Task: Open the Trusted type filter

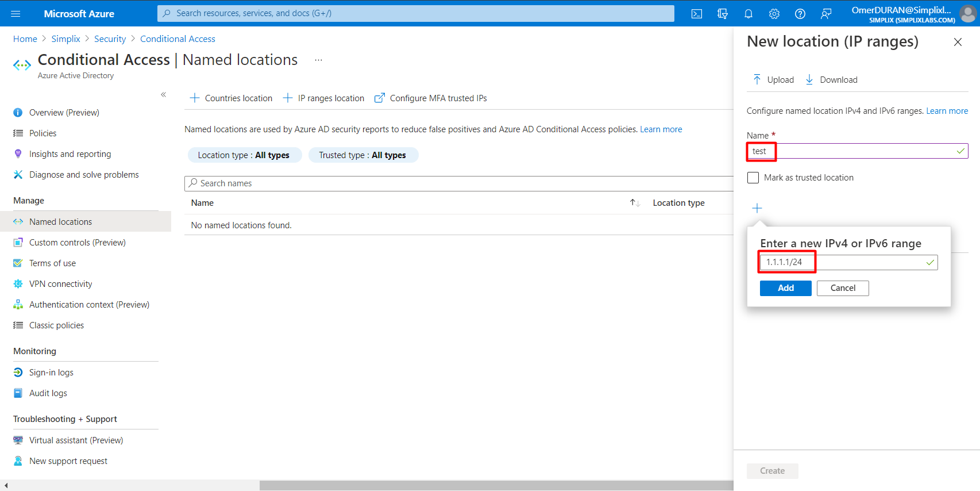Action: [363, 155]
